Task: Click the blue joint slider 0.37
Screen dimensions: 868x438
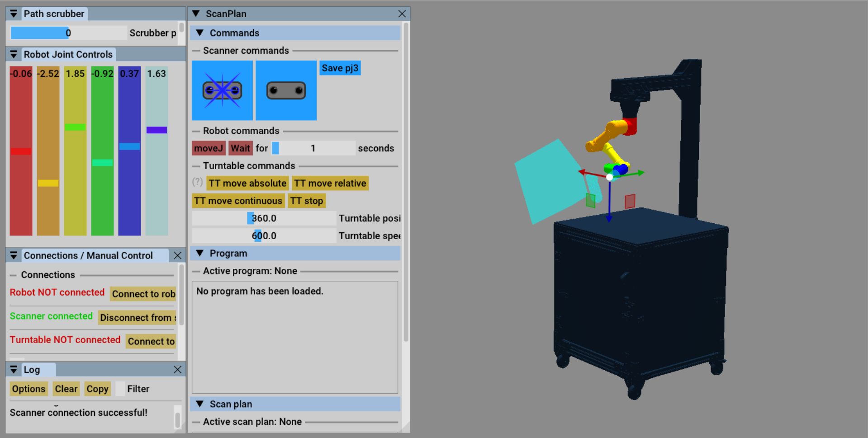Action: tap(129, 151)
